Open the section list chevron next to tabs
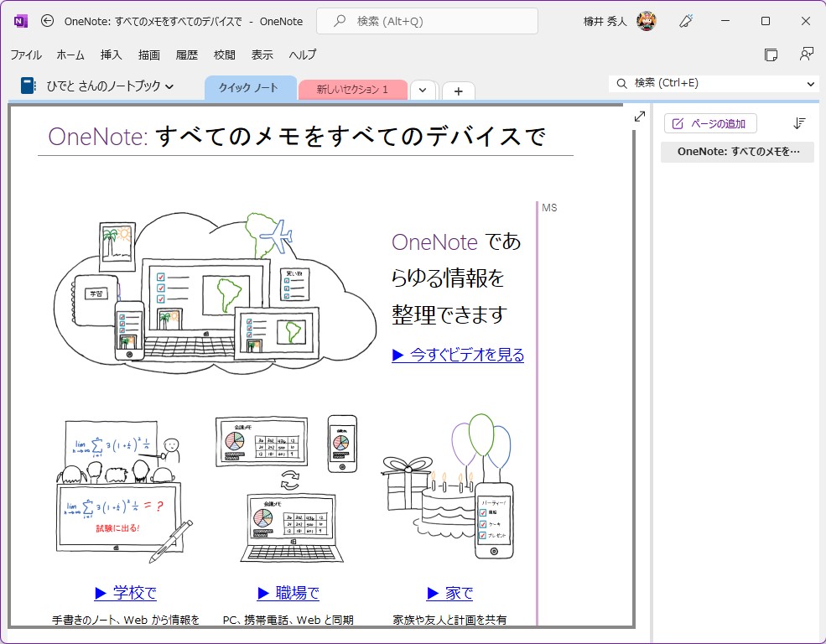826x644 pixels. [x=423, y=90]
